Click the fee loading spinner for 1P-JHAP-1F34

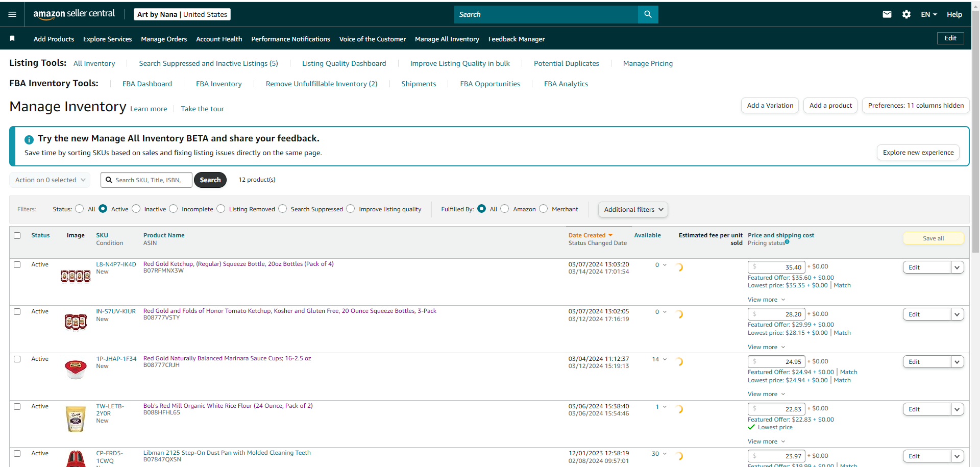679,361
